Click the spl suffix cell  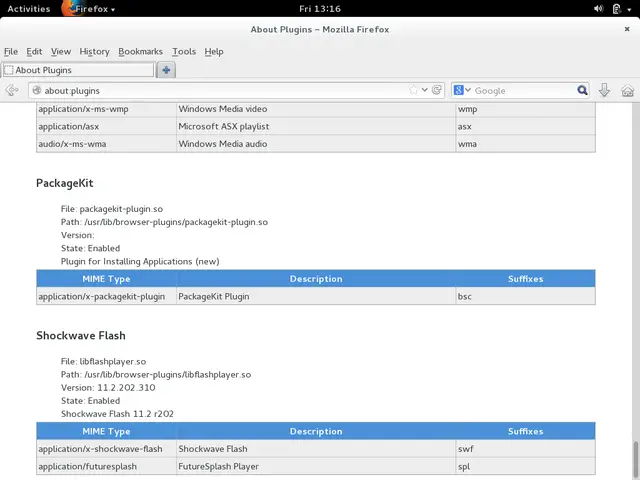tap(525, 466)
